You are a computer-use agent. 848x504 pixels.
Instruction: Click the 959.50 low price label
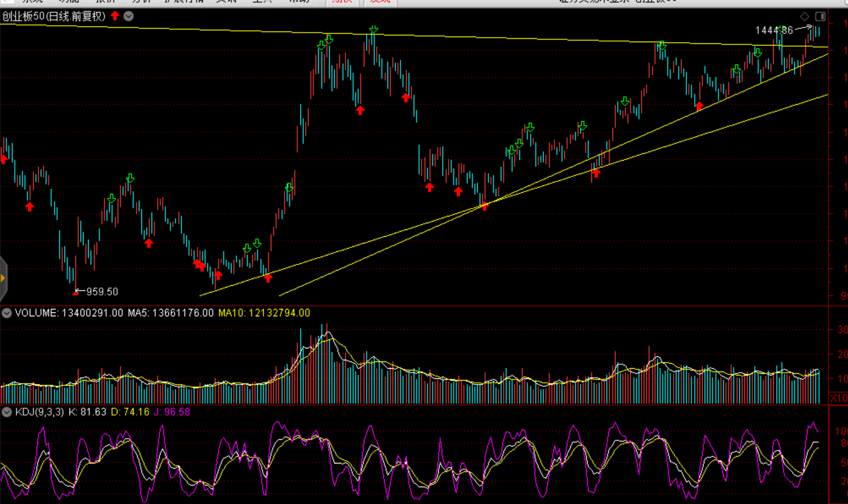(102, 291)
